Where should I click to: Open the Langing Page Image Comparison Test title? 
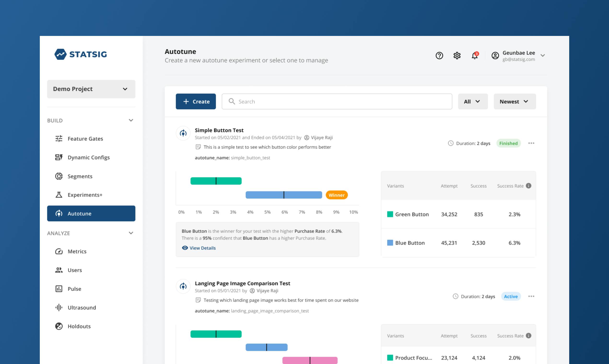pos(242,283)
